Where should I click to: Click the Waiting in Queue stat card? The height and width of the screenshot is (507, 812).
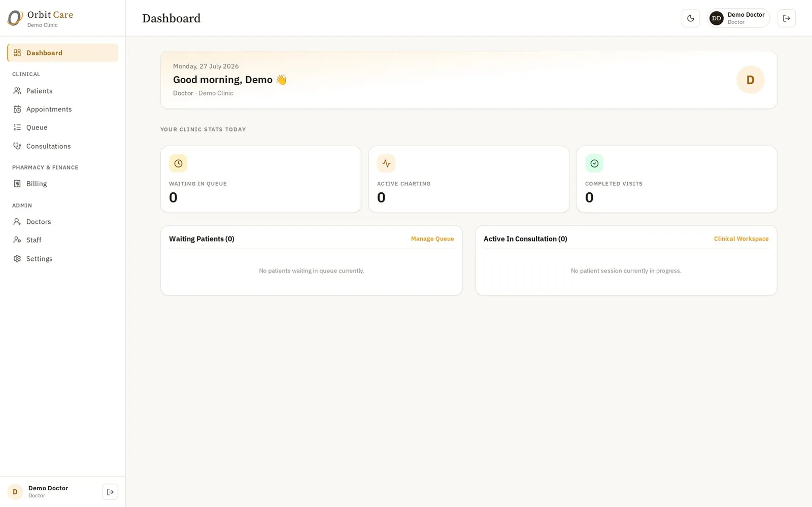[261, 179]
